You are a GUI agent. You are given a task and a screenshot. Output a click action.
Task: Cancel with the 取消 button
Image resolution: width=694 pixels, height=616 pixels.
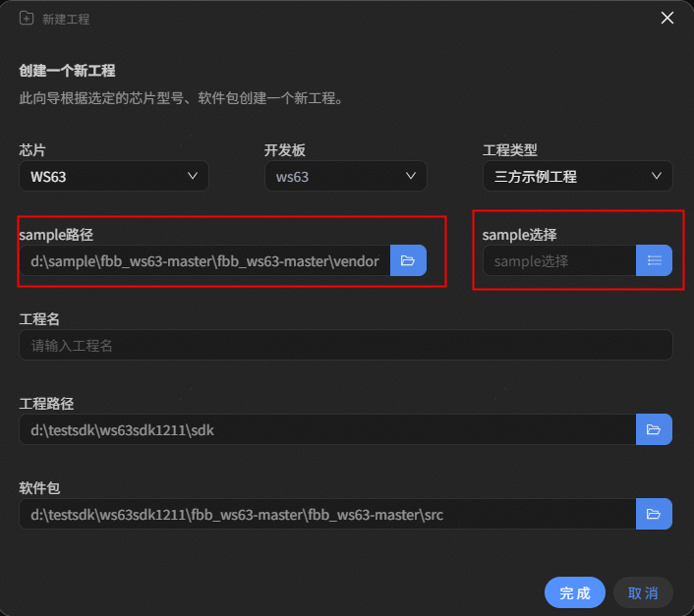[x=643, y=592]
